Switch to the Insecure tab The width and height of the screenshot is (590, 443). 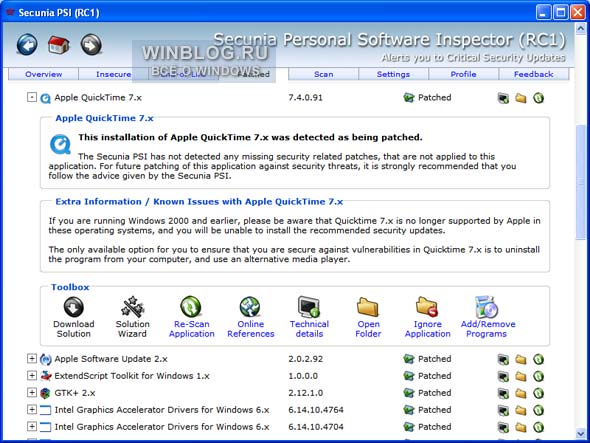113,74
